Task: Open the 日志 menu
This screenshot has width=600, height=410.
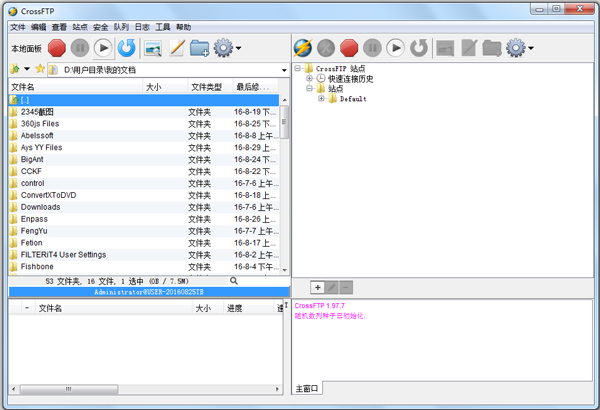Action: coord(142,27)
